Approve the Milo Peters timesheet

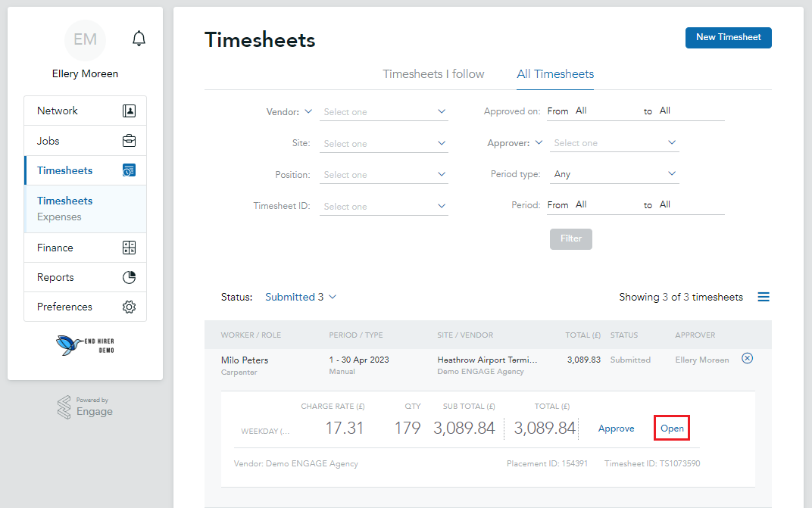pyautogui.click(x=616, y=428)
